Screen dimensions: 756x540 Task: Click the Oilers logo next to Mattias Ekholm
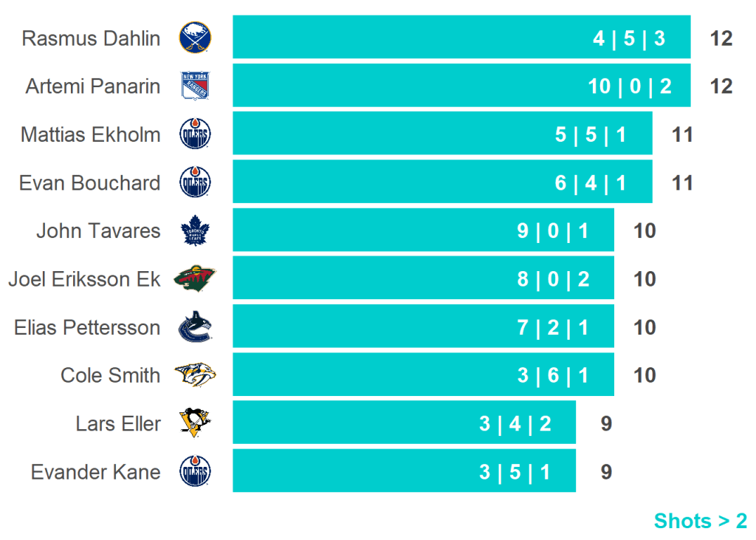tap(195, 134)
